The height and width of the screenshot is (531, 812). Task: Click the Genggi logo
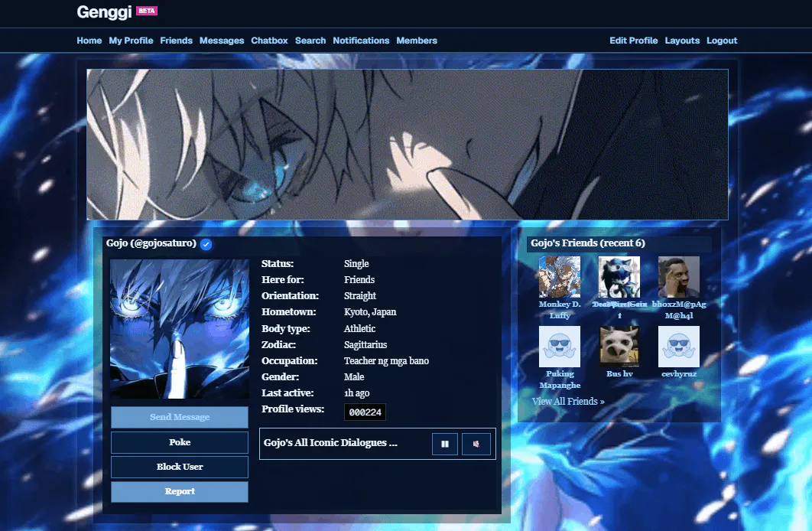point(104,12)
